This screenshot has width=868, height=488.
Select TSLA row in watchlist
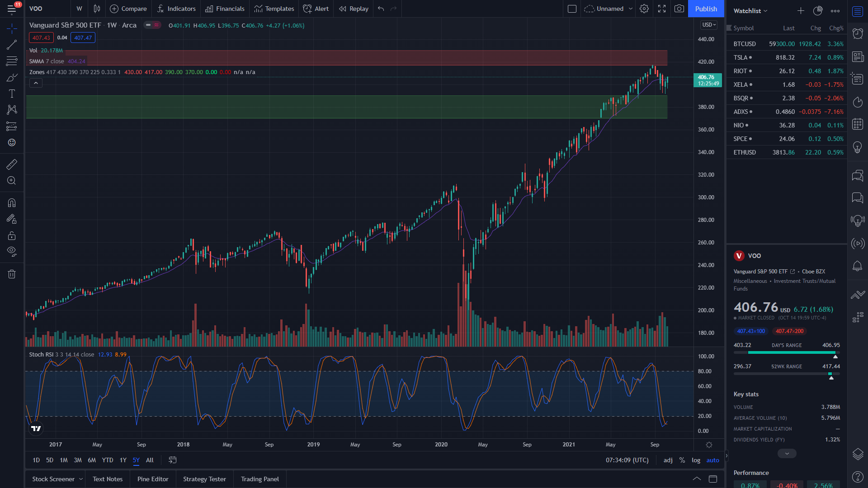pyautogui.click(x=787, y=57)
